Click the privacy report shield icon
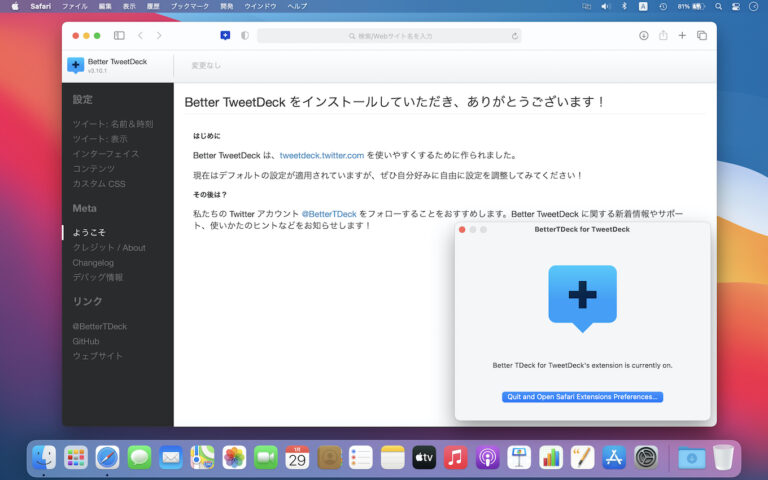 (245, 35)
